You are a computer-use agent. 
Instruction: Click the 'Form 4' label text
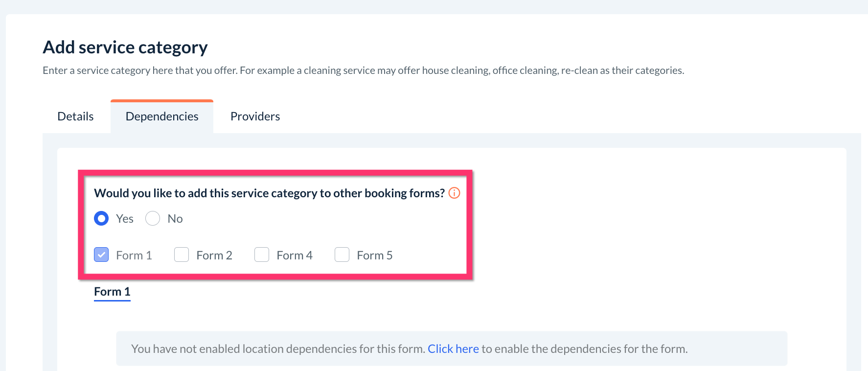295,255
